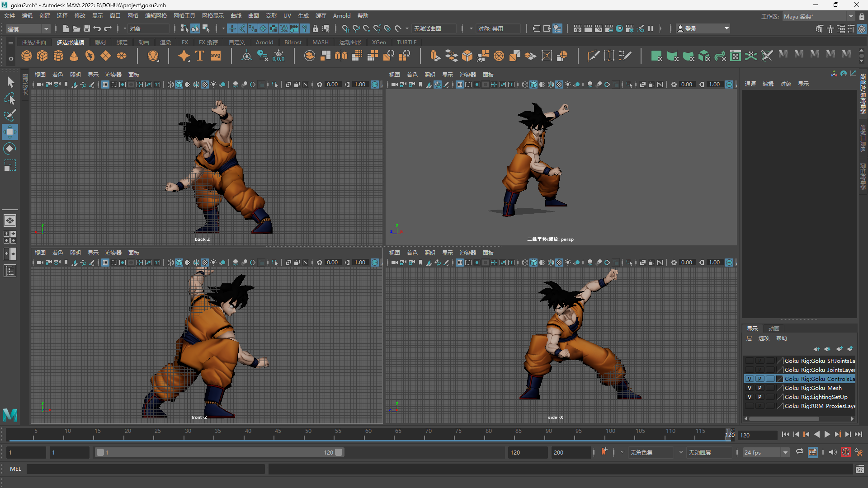
Task: Enable visibility box for Goku JointsLayer
Action: coord(750,370)
